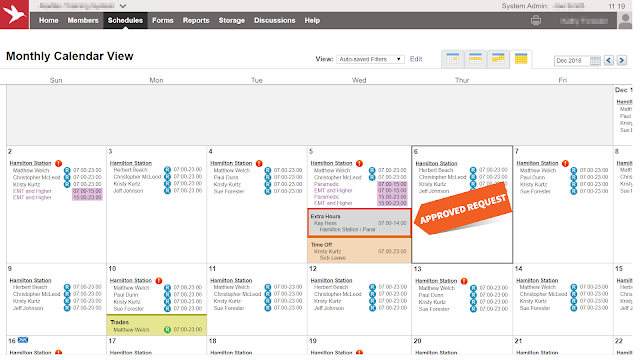
Task: Click Jeff Johnson's R icon on the 9th
Action: (67, 308)
